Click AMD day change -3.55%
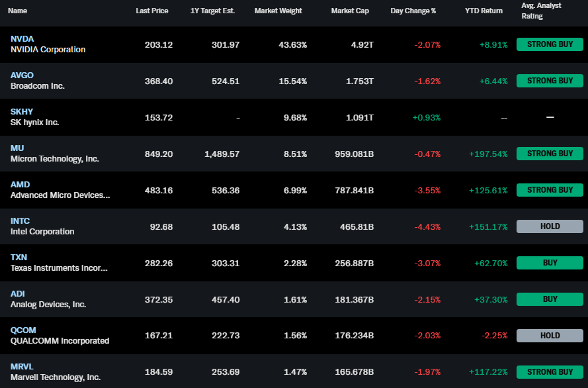This screenshot has width=588, height=388. coord(427,190)
